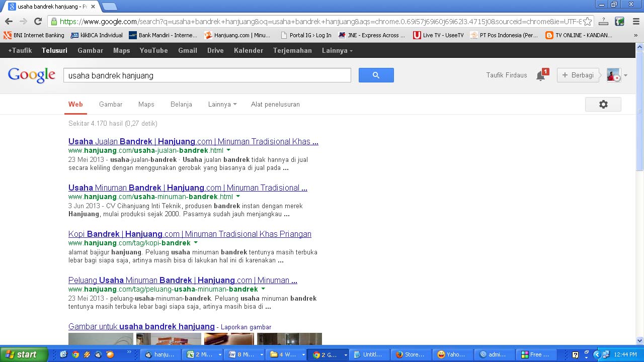Click the Laporkan gambar link
The height and width of the screenshot is (362, 644).
(x=246, y=327)
